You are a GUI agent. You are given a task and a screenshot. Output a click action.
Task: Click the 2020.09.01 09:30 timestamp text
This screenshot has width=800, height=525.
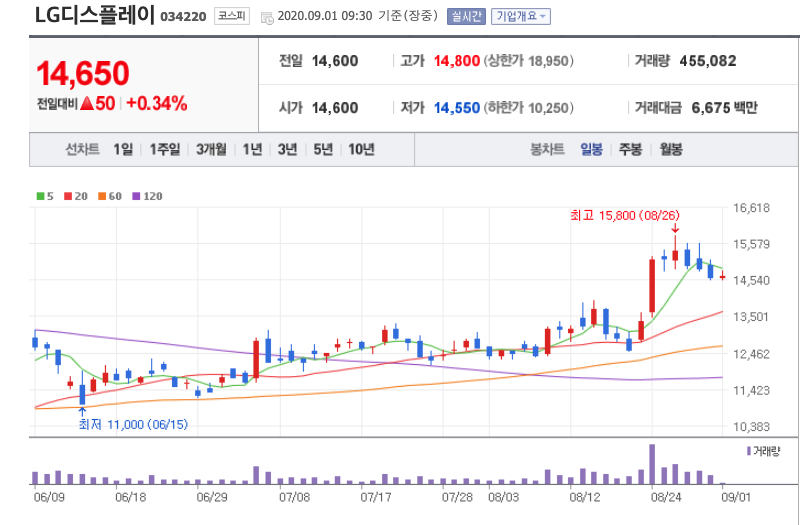(x=324, y=16)
